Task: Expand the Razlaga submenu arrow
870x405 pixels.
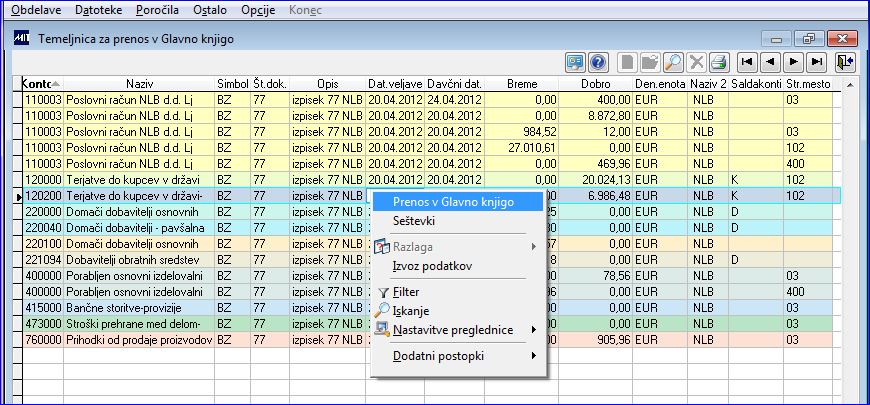Action: click(534, 247)
